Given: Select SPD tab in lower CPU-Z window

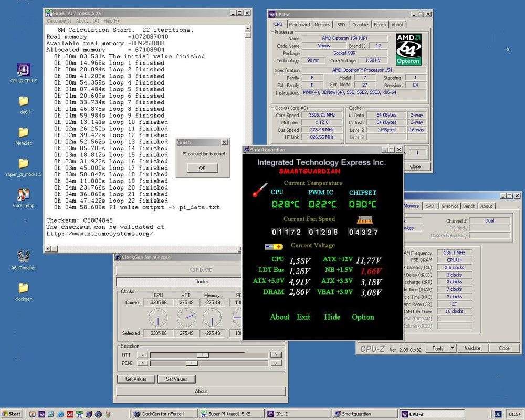Looking at the screenshot, I should click(430, 206).
